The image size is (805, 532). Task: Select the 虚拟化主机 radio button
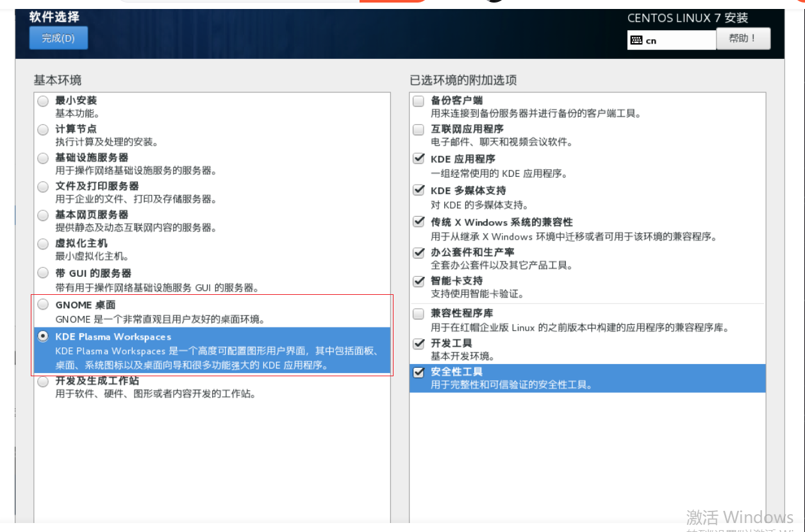(x=43, y=244)
